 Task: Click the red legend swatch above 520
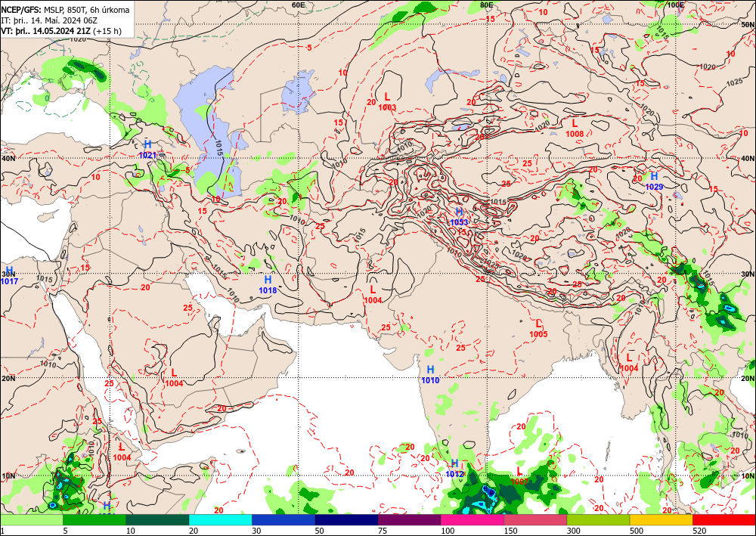724,520
